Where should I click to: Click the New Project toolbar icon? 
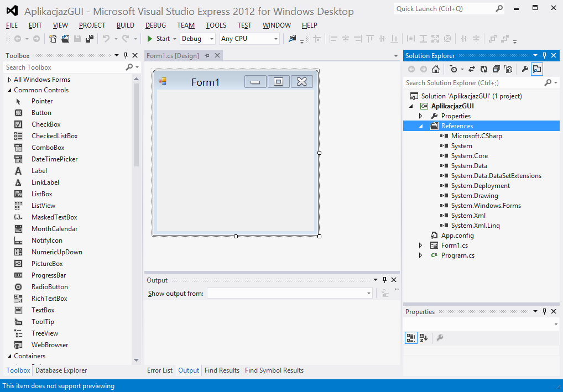point(53,39)
